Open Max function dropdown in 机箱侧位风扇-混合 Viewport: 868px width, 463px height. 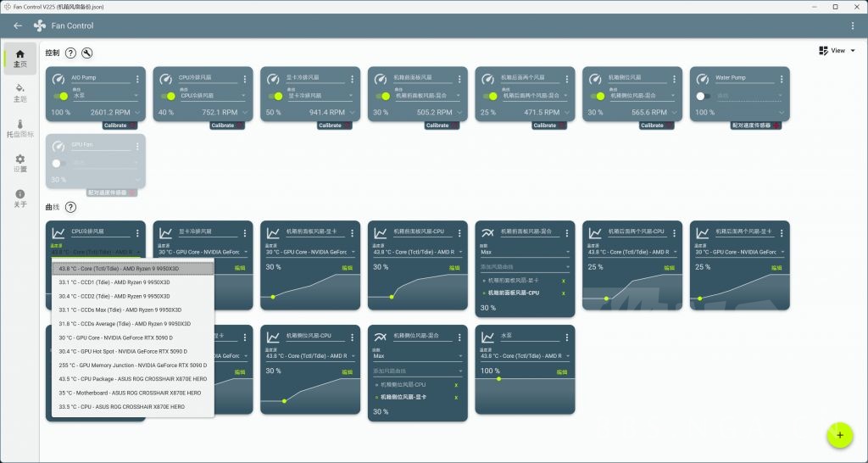click(x=417, y=356)
